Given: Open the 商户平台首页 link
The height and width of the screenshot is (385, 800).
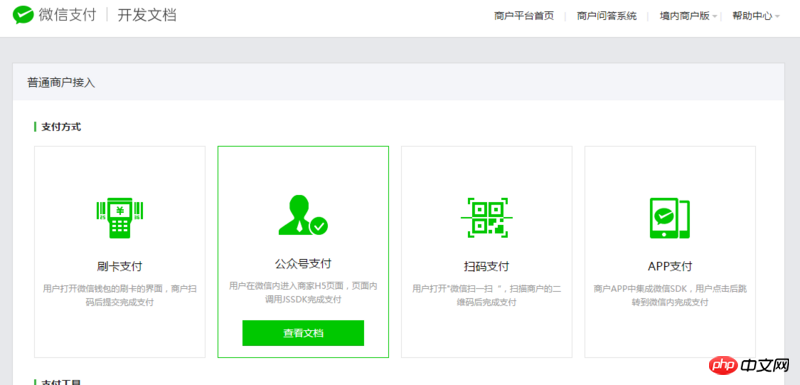Looking at the screenshot, I should (523, 16).
